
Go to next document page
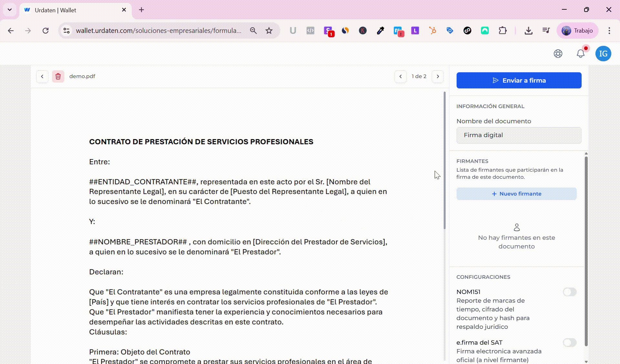(x=438, y=76)
